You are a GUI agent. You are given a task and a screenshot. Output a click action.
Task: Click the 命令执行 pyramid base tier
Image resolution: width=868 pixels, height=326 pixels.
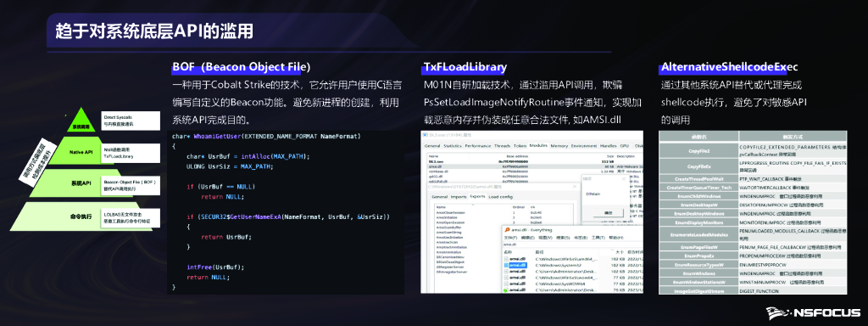pos(81,217)
